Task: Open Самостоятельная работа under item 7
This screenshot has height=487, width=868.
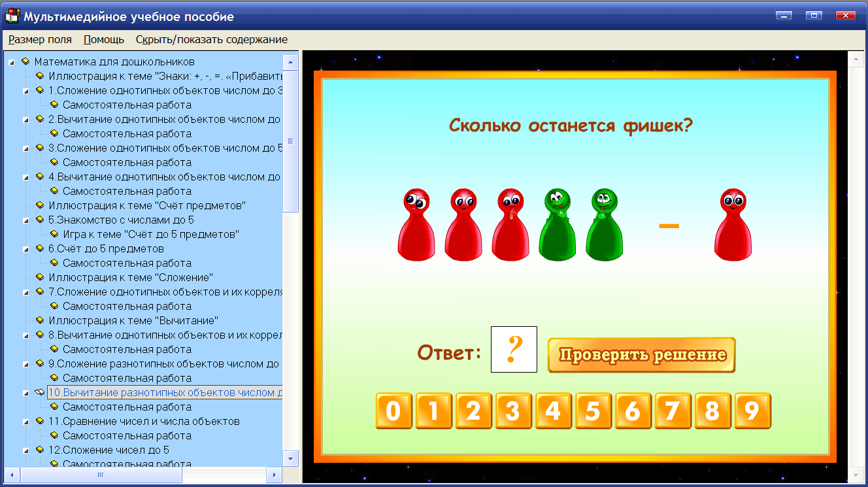Action: [x=127, y=306]
